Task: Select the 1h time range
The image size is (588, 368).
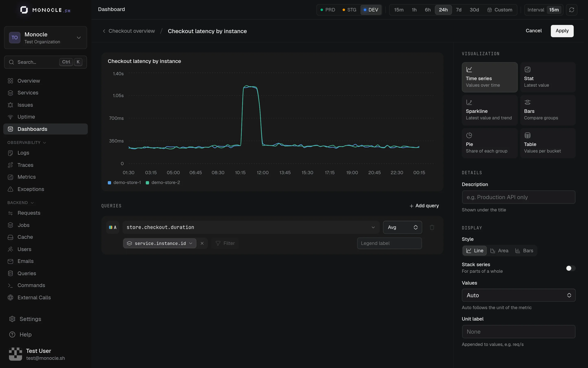Action: pyautogui.click(x=414, y=10)
